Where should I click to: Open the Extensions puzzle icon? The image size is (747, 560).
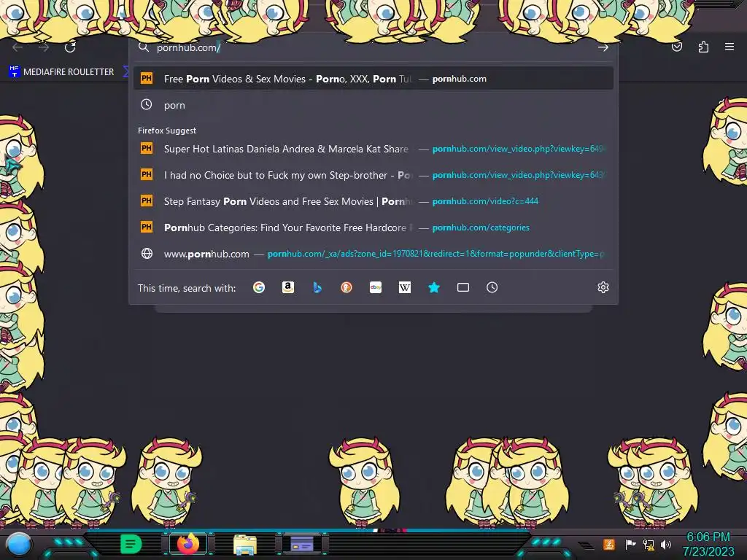703,47
